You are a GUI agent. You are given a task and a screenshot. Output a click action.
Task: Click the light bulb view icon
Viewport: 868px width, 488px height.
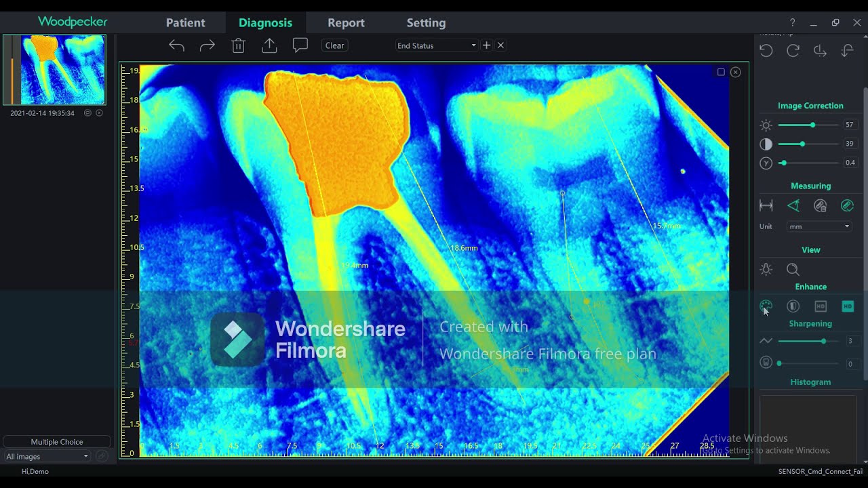click(x=766, y=270)
